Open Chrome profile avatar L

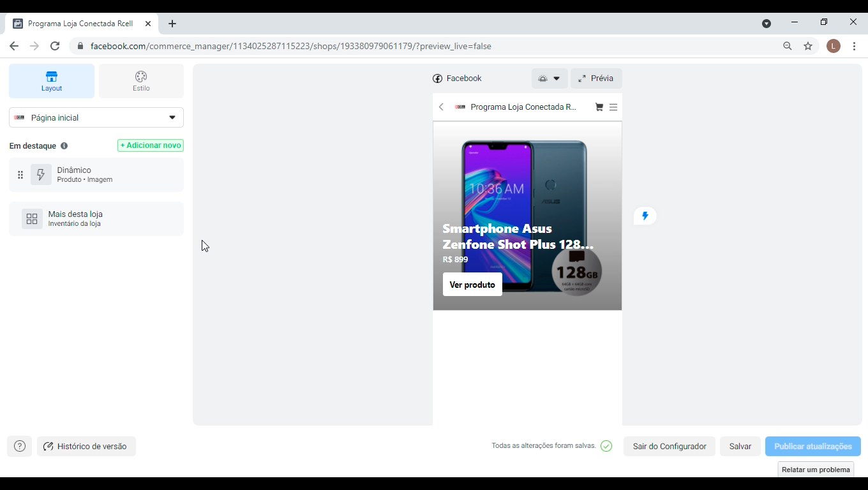tap(834, 46)
